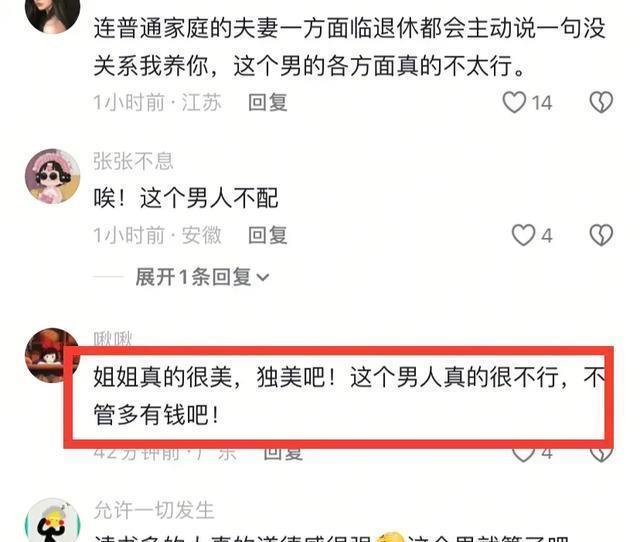Select comment text 唉！这个男人不配
The image size is (640, 542).
click(186, 198)
